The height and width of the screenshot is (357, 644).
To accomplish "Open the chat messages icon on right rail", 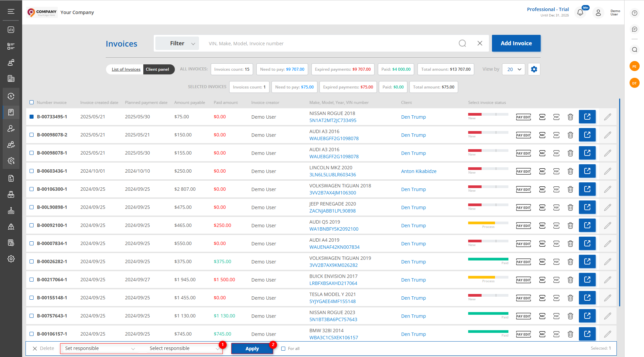I will [x=634, y=29].
